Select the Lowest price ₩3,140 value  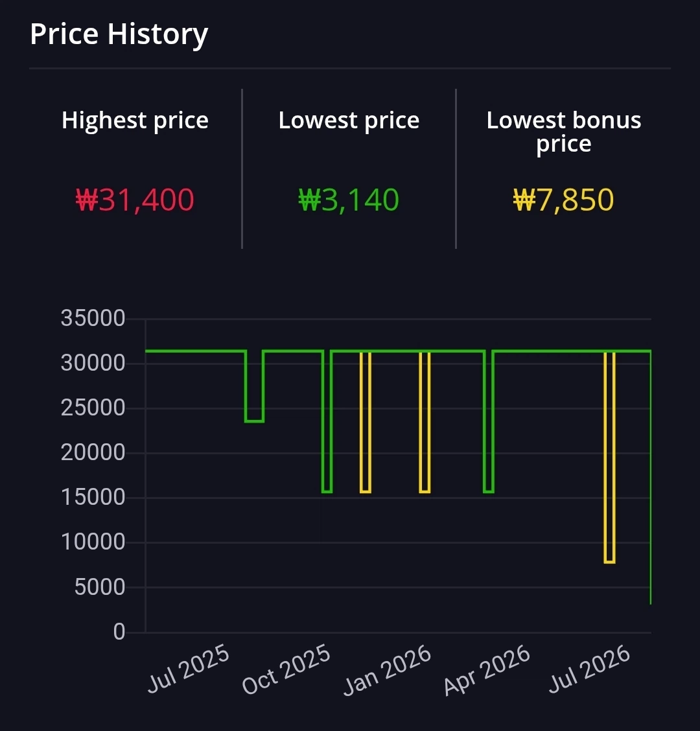click(x=349, y=200)
